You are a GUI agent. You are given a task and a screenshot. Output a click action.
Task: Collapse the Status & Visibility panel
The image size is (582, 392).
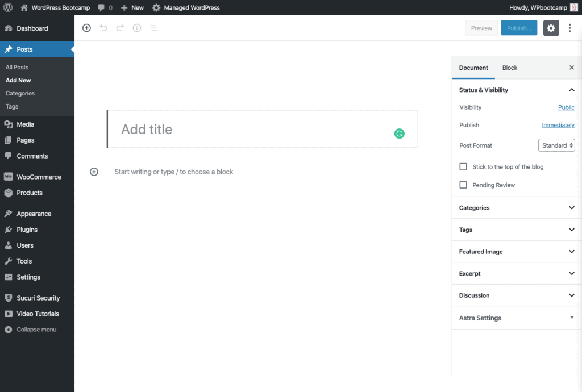tap(517, 90)
